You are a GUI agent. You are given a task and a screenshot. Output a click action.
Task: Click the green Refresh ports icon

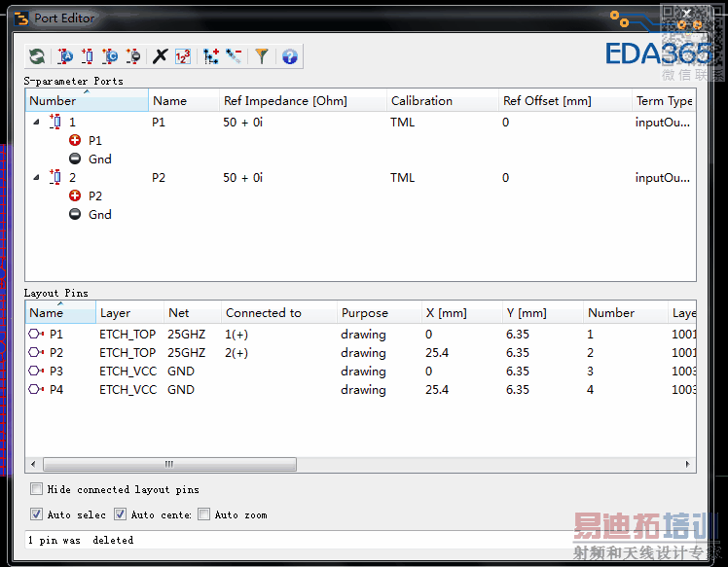37,56
